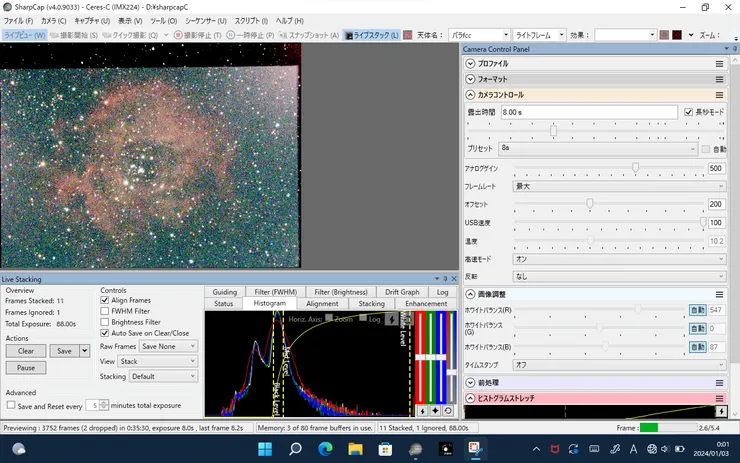Uncheck the 長秒モード checkbox
The height and width of the screenshot is (463, 740).
point(688,113)
